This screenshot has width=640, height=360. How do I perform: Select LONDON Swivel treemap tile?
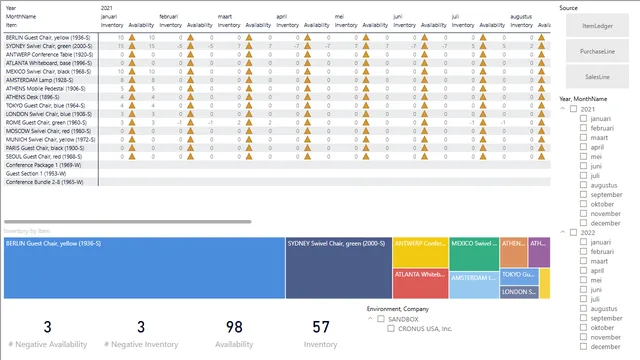519,292
